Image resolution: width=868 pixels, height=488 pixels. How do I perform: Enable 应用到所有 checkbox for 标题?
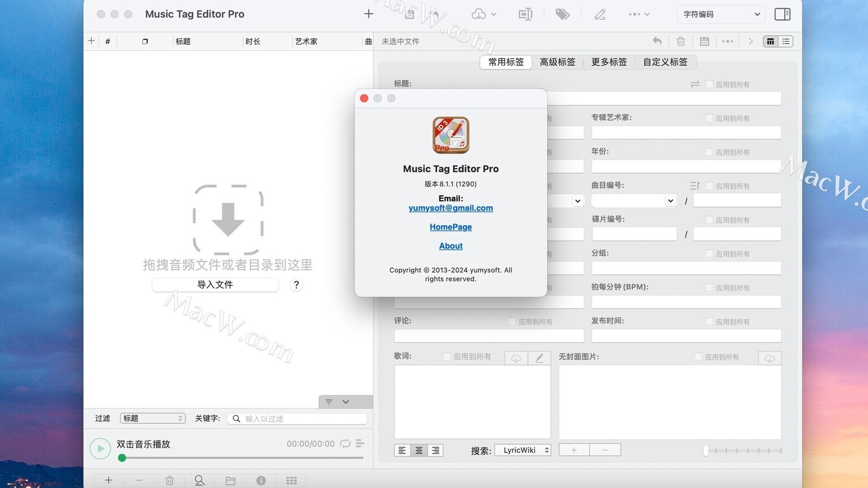pyautogui.click(x=709, y=84)
